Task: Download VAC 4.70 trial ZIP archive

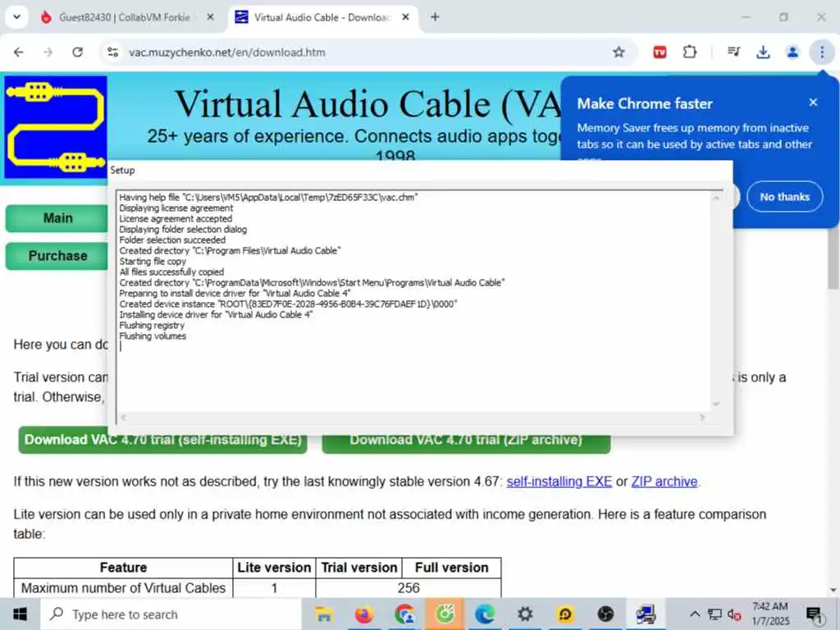Action: click(466, 444)
